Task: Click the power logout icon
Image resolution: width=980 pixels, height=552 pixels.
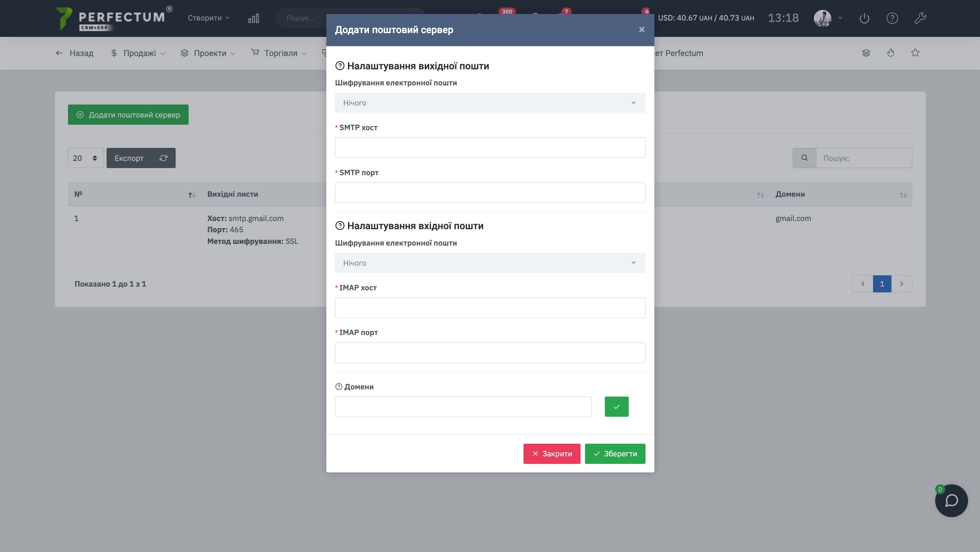Action: (865, 18)
